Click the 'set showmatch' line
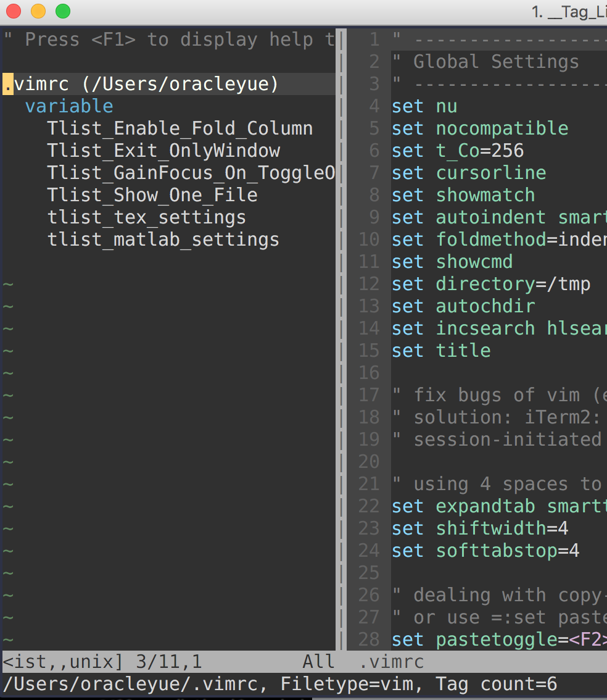This screenshot has width=607, height=700. pos(463,195)
